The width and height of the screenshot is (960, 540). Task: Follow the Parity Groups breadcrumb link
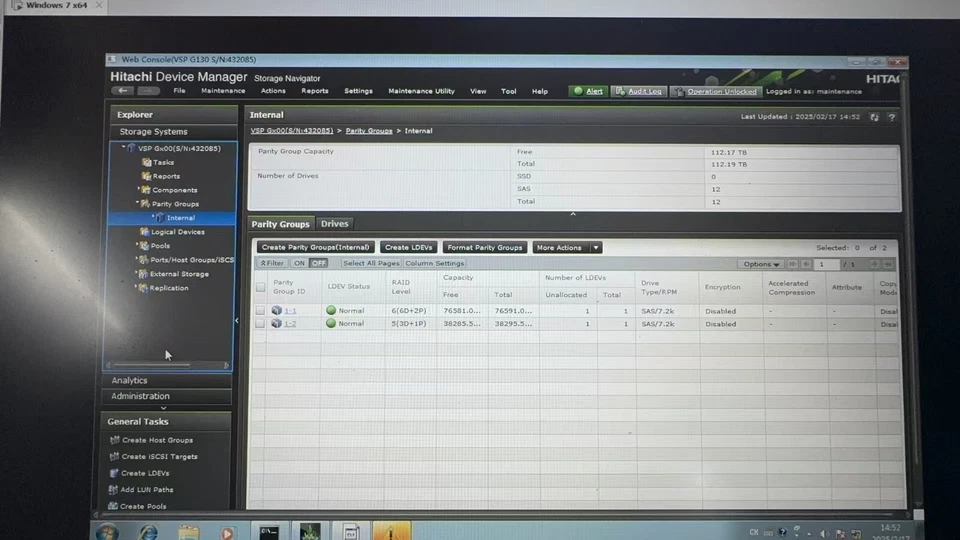point(369,131)
